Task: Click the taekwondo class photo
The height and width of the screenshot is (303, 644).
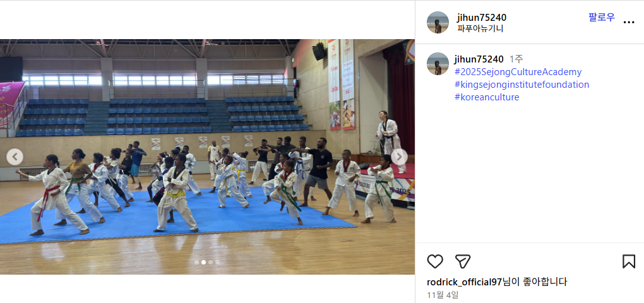Action: (x=208, y=157)
